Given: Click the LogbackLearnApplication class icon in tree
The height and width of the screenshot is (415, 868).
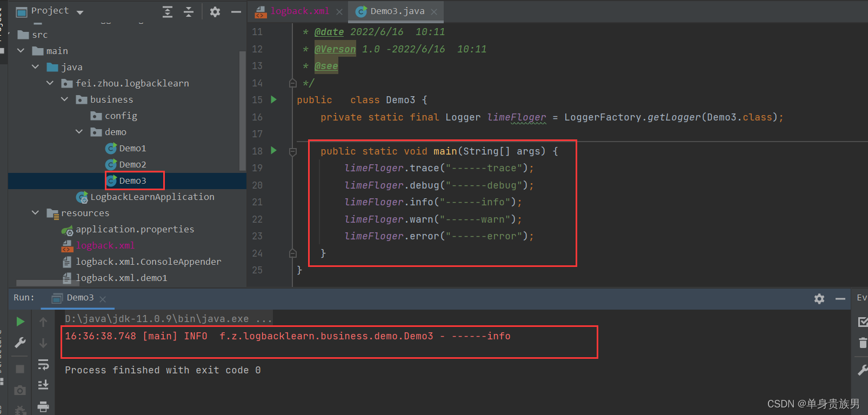Looking at the screenshot, I should 82,197.
